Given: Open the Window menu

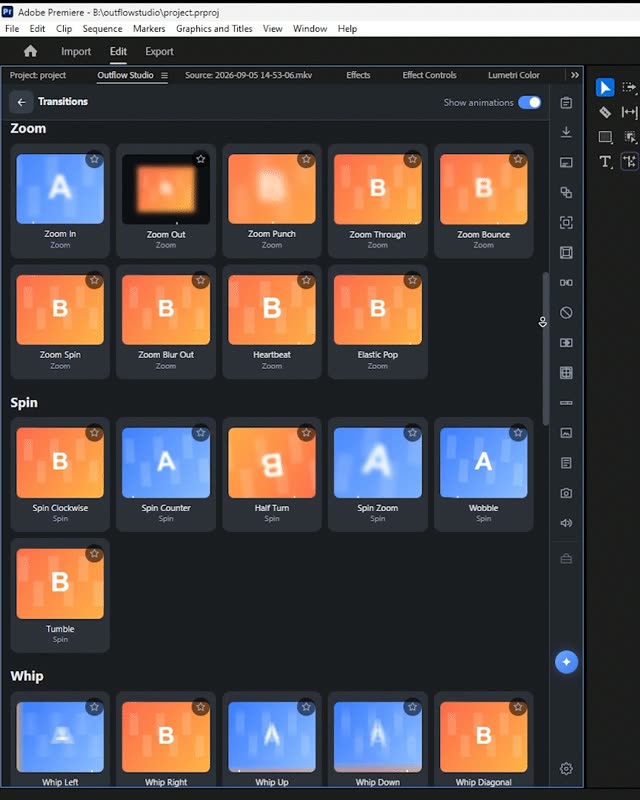Looking at the screenshot, I should [x=310, y=29].
